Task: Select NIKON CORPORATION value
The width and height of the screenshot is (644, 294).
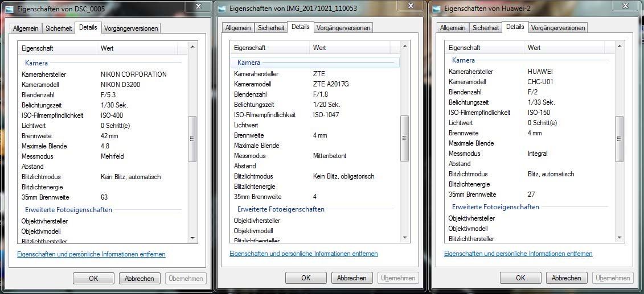Action: click(x=133, y=74)
